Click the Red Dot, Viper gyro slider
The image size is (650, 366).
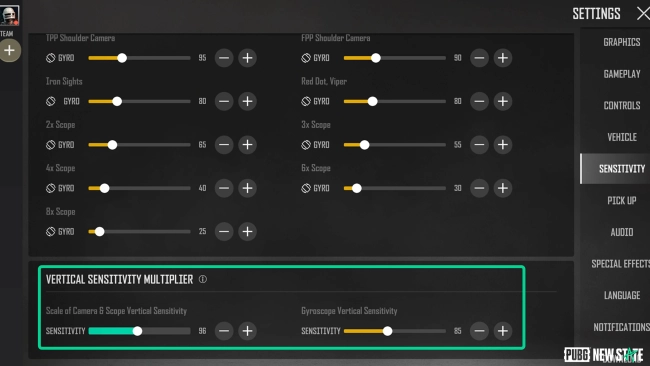(395, 101)
